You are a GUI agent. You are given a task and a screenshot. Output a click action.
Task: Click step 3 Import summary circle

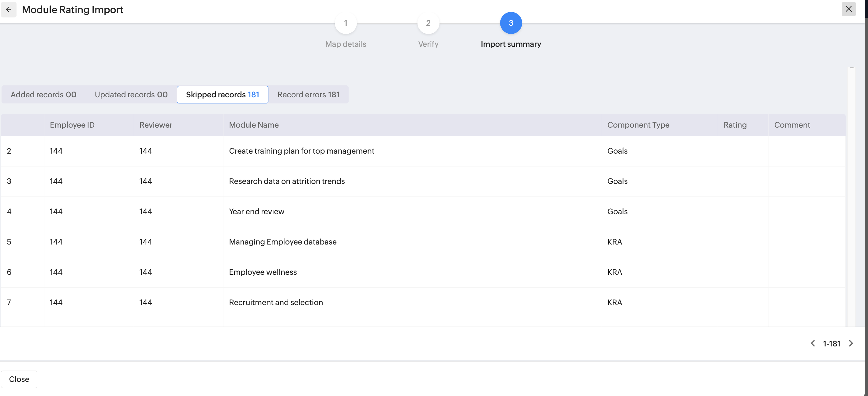pyautogui.click(x=511, y=23)
